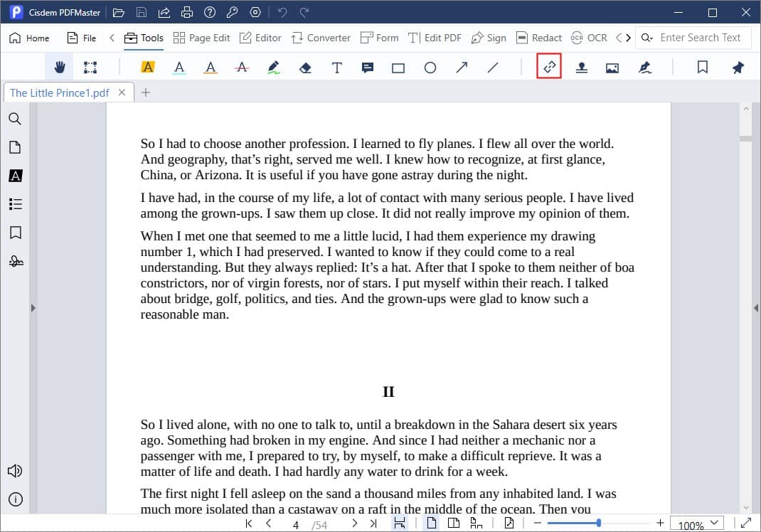The height and width of the screenshot is (532, 761).
Task: Expand the hidden sidebar panel arrow
Action: (33, 308)
